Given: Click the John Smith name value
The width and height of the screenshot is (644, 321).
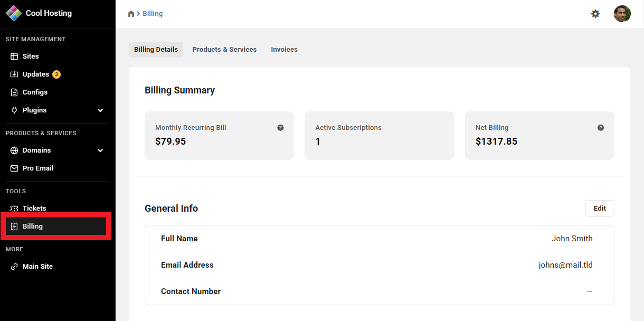Looking at the screenshot, I should 572,239.
